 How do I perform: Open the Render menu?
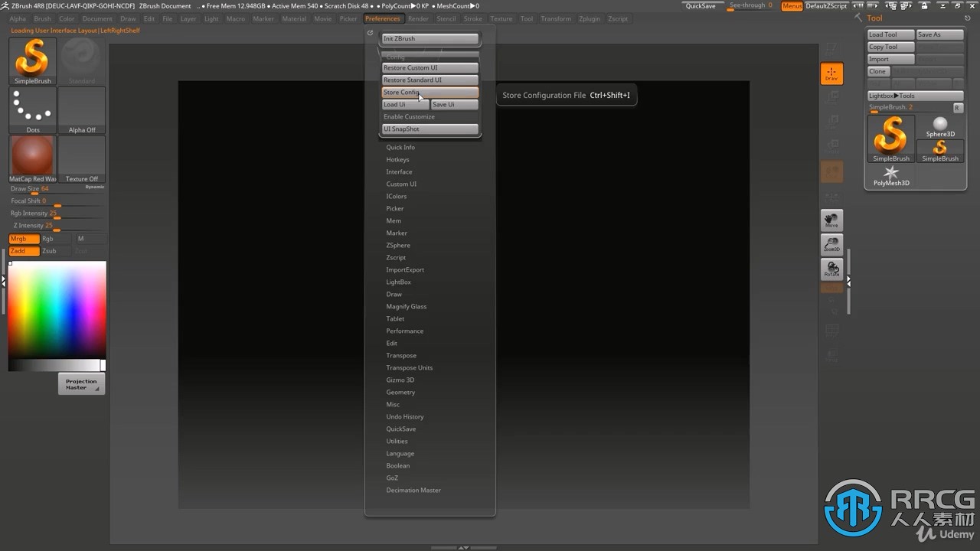pos(418,18)
